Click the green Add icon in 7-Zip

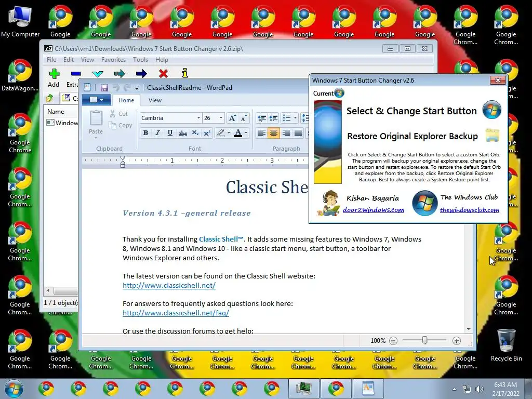point(54,73)
